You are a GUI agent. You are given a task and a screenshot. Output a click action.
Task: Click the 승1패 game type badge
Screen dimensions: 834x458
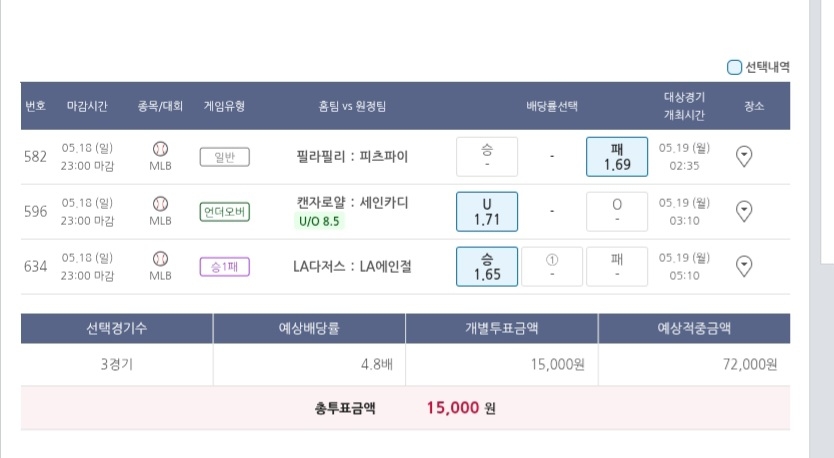(224, 267)
